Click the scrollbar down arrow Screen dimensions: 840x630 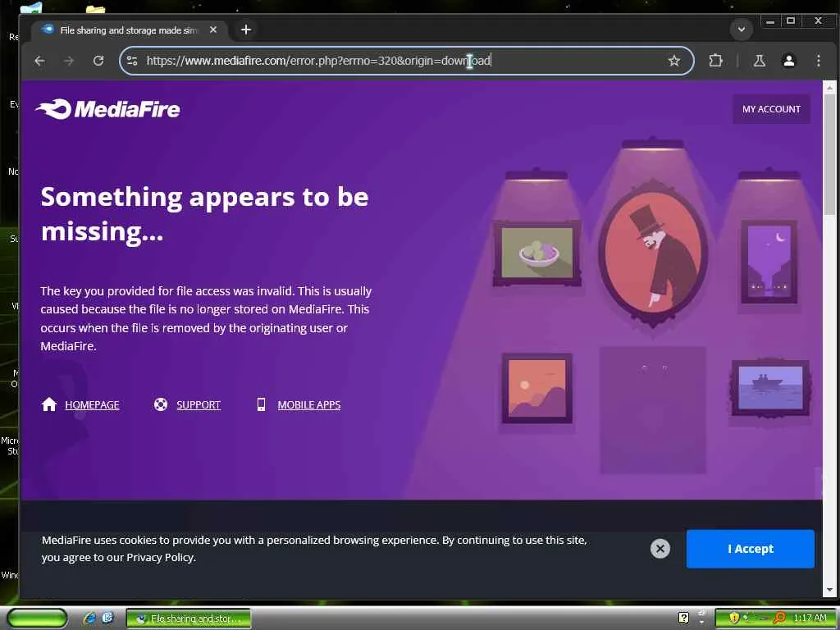click(829, 590)
